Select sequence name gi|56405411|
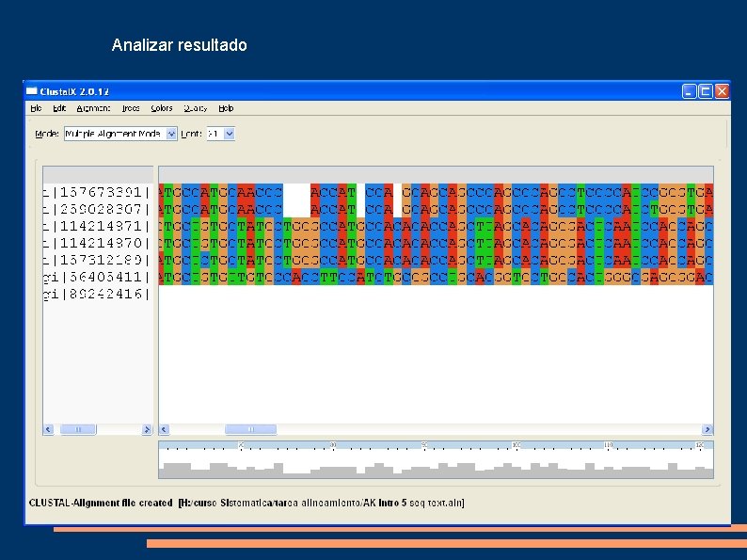The image size is (747, 560). (x=97, y=277)
